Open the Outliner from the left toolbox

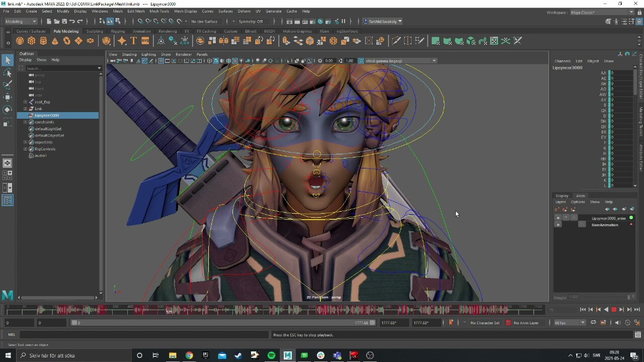pyautogui.click(x=8, y=200)
